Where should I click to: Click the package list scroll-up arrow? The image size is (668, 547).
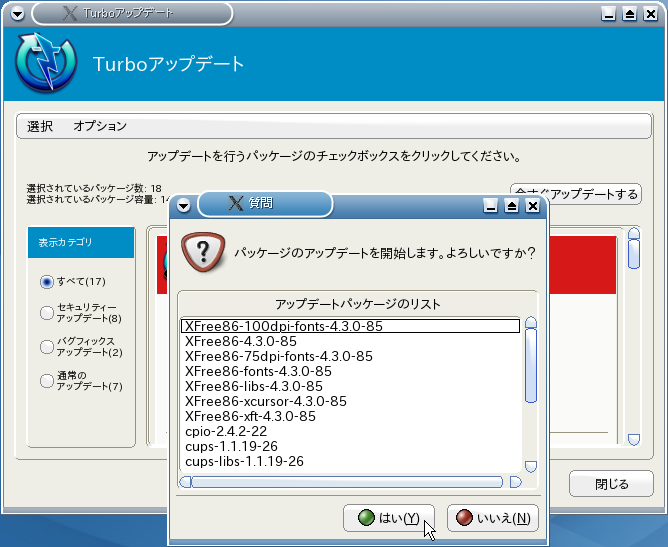[x=531, y=322]
